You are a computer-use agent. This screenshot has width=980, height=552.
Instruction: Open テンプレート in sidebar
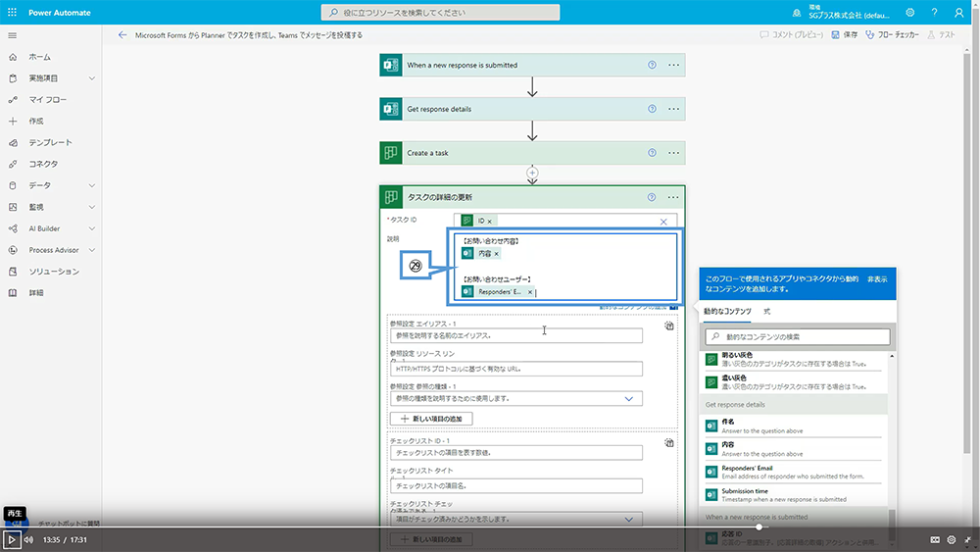click(x=51, y=142)
